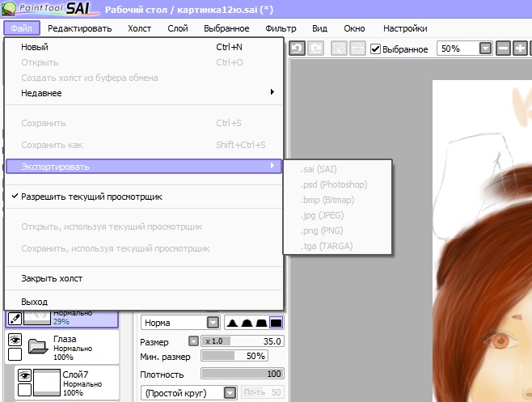Choose Новый from the Файл menu
The width and height of the screenshot is (532, 402).
(x=144, y=47)
